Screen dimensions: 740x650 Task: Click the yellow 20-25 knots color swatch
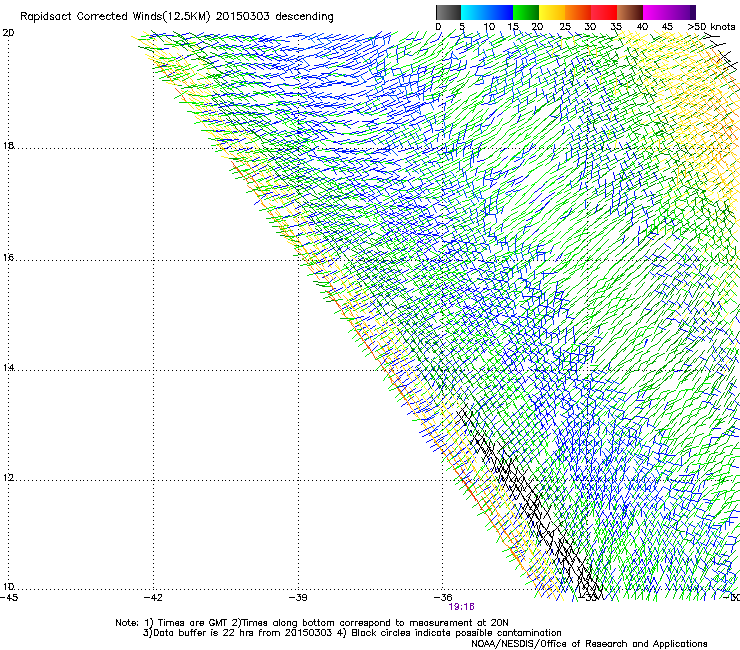(x=552, y=12)
